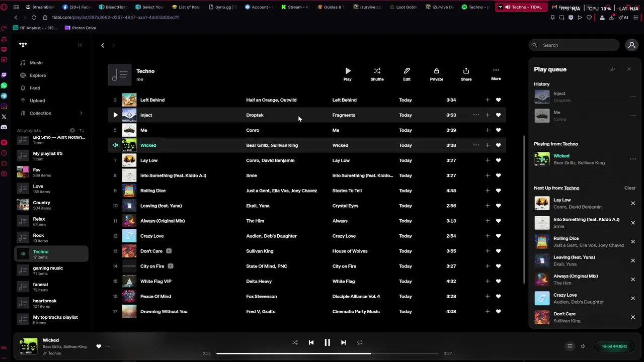Edit the Techno playlist

click(x=407, y=74)
